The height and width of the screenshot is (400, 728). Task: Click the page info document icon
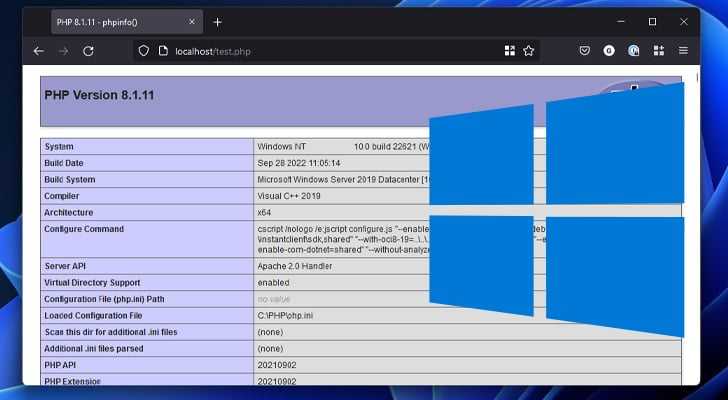pos(163,51)
